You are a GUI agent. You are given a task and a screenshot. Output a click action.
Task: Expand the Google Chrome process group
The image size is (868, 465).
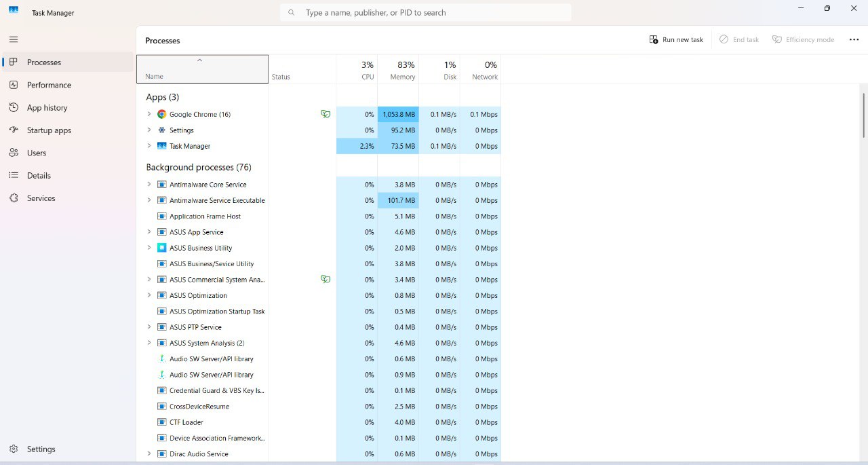[x=149, y=114]
